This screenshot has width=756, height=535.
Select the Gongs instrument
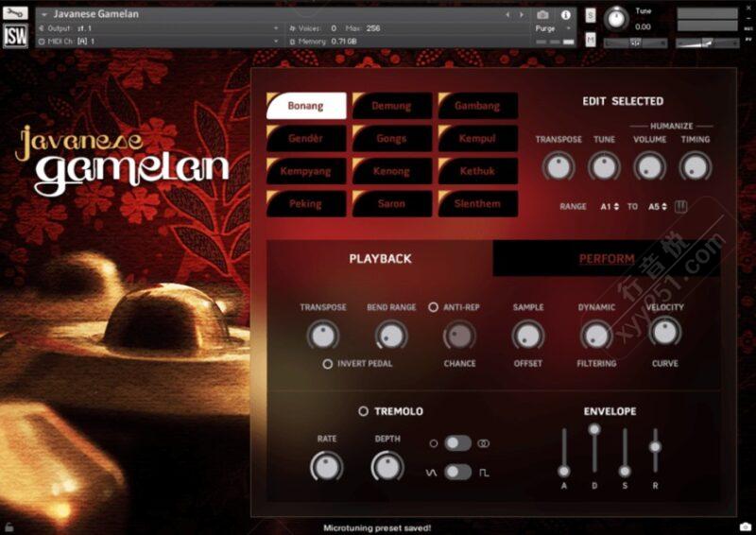pos(392,138)
